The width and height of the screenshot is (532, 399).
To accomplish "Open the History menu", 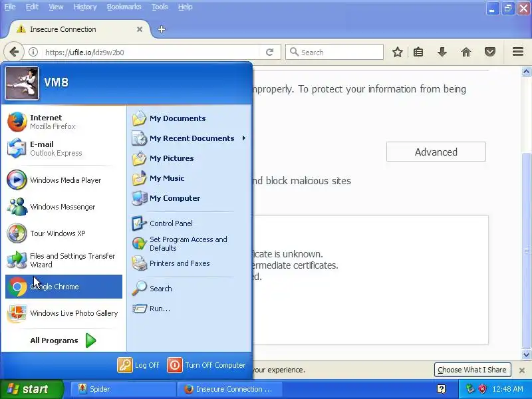I will point(85,7).
